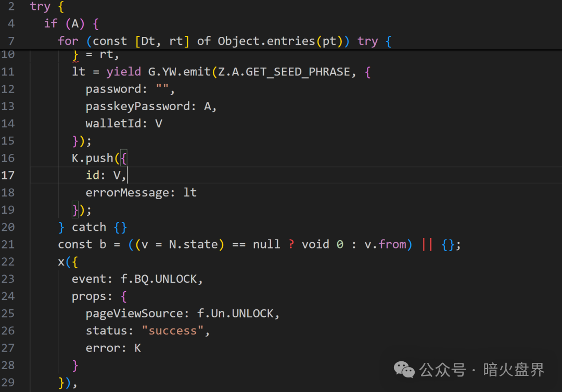Click 'const b' declaration on line 21
This screenshot has height=392, width=562.
coord(82,244)
